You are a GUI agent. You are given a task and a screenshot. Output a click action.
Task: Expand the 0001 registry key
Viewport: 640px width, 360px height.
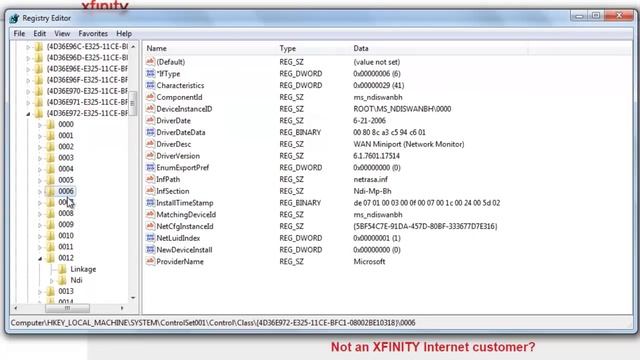tap(40, 136)
